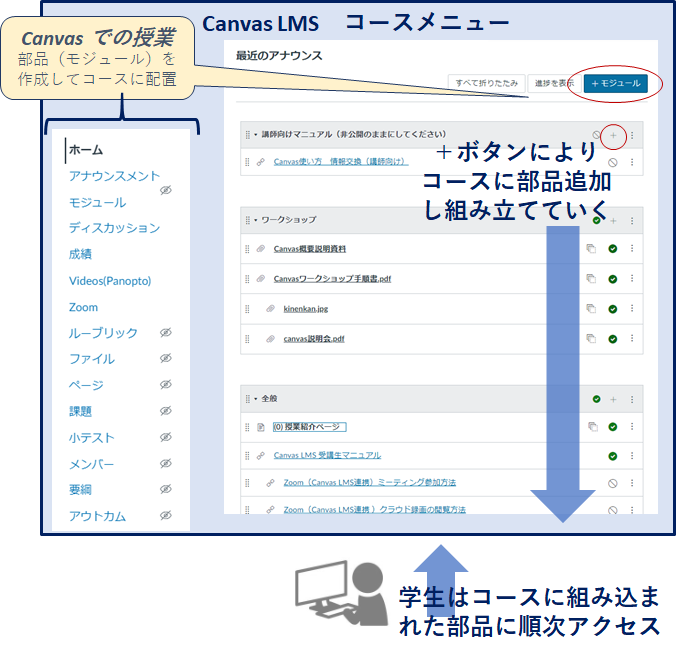The image size is (677, 657).
Task: Collapse the 全般 module section
Action: tap(255, 399)
